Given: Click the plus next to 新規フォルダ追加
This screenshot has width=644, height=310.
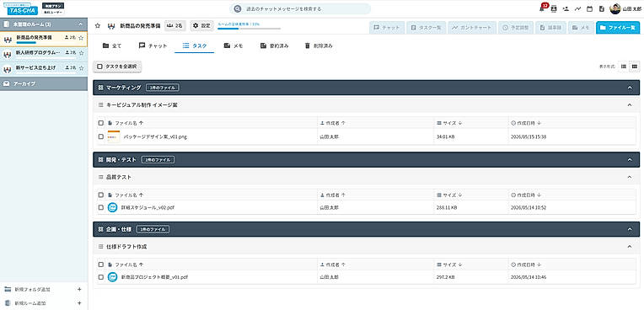Looking at the screenshot, I should [x=79, y=290].
